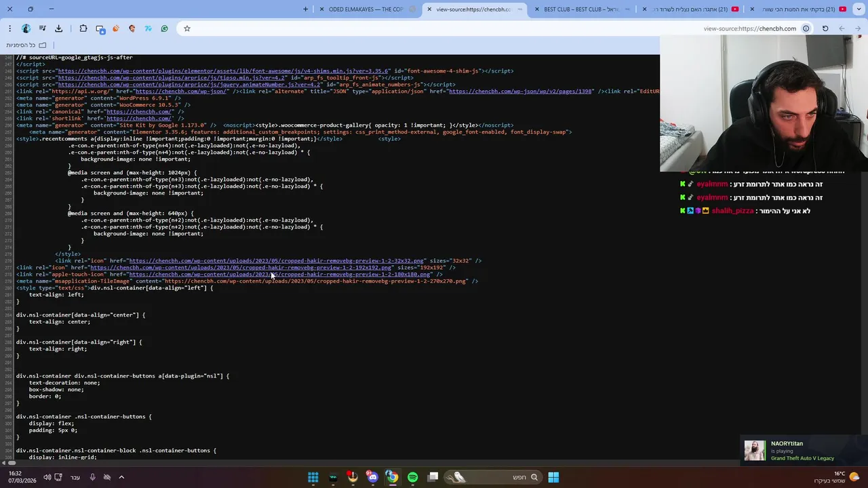Close the BEST CLUB tab
Image resolution: width=868 pixels, height=488 pixels.
(x=536, y=9)
